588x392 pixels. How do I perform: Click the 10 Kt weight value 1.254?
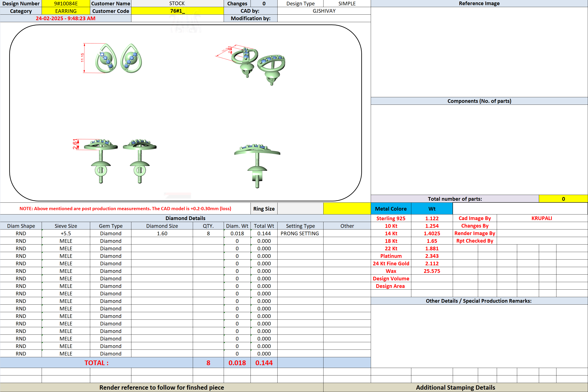(432, 226)
